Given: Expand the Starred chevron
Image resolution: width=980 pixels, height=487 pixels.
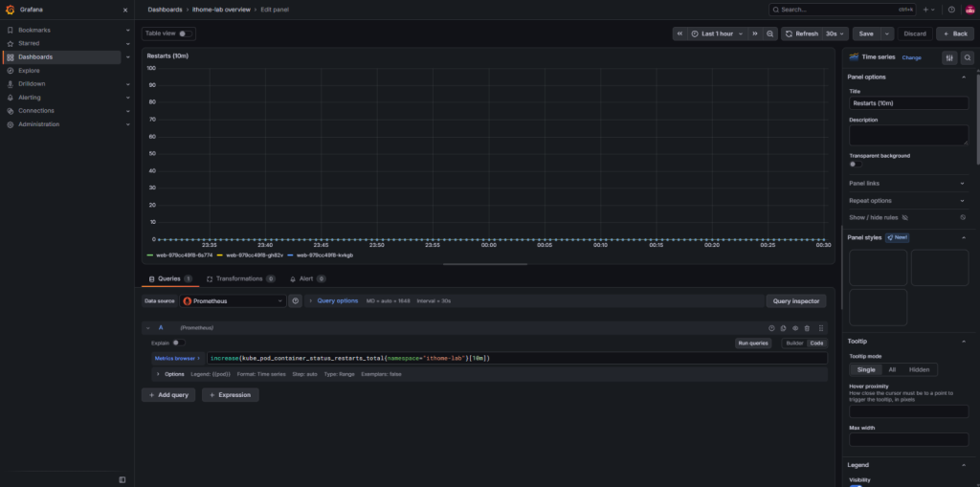Looking at the screenshot, I should (x=128, y=44).
